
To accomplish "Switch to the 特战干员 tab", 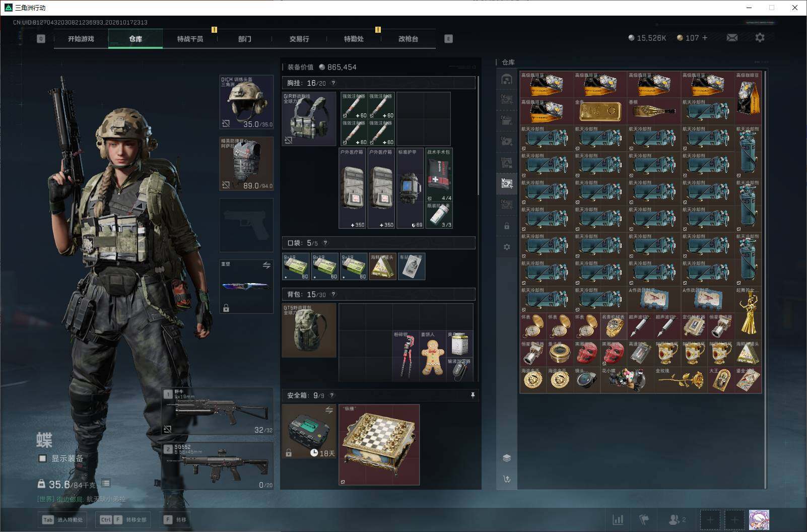I will click(190, 39).
